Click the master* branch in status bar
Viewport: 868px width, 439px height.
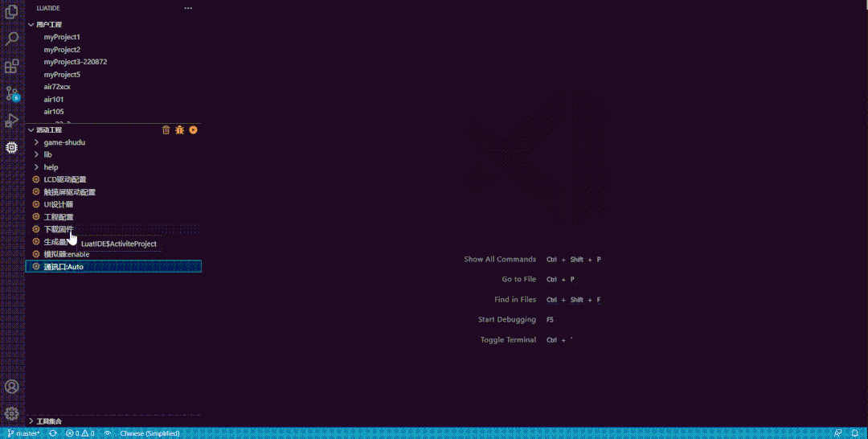point(23,433)
